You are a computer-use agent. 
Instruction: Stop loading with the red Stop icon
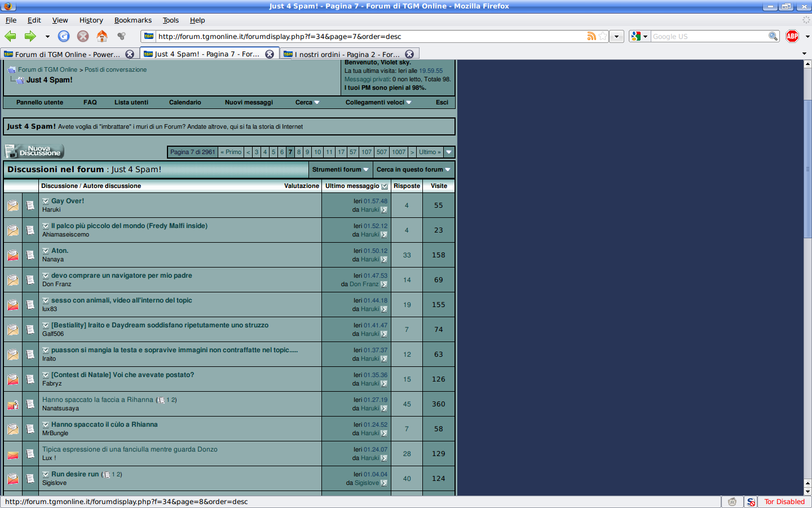point(83,36)
